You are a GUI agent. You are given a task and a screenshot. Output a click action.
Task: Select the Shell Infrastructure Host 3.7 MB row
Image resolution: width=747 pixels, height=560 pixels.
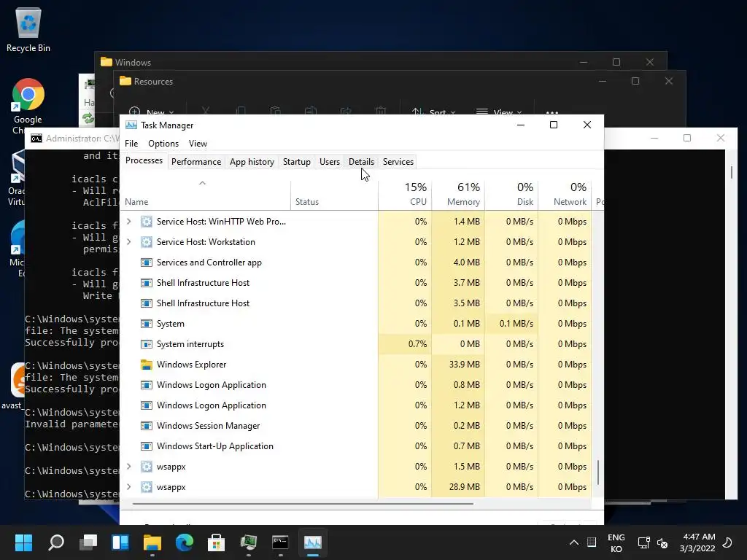(x=356, y=283)
